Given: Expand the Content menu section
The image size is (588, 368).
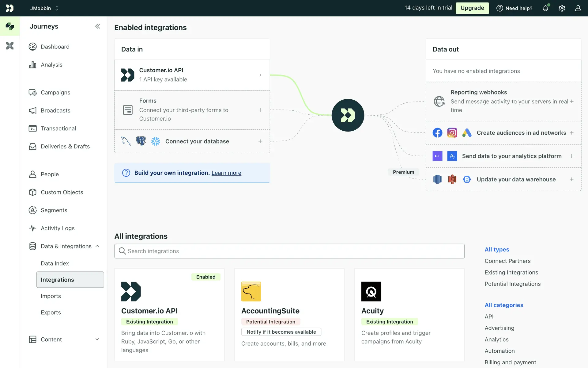Looking at the screenshot, I should click(97, 339).
